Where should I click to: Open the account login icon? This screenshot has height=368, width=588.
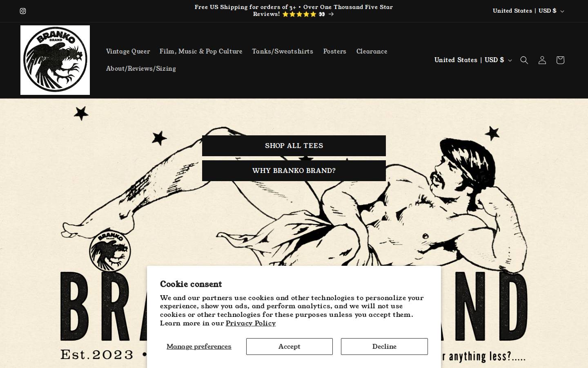(542, 60)
